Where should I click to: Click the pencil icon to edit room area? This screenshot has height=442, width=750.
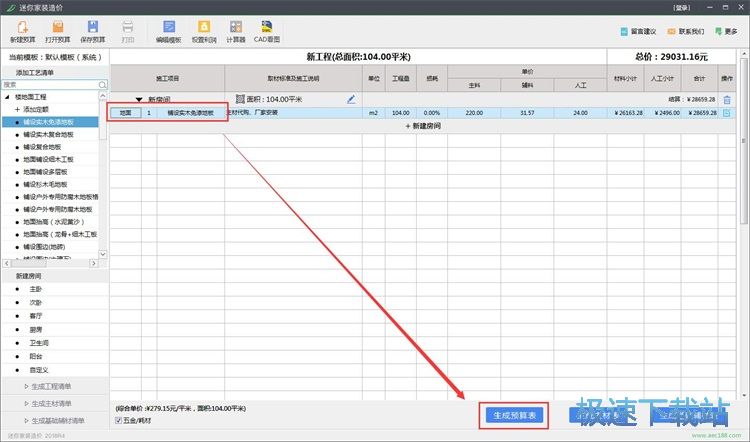351,99
